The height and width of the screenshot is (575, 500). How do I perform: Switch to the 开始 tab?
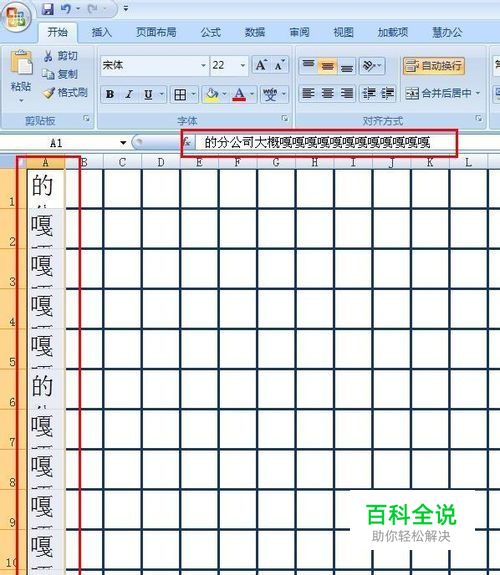pyautogui.click(x=58, y=32)
